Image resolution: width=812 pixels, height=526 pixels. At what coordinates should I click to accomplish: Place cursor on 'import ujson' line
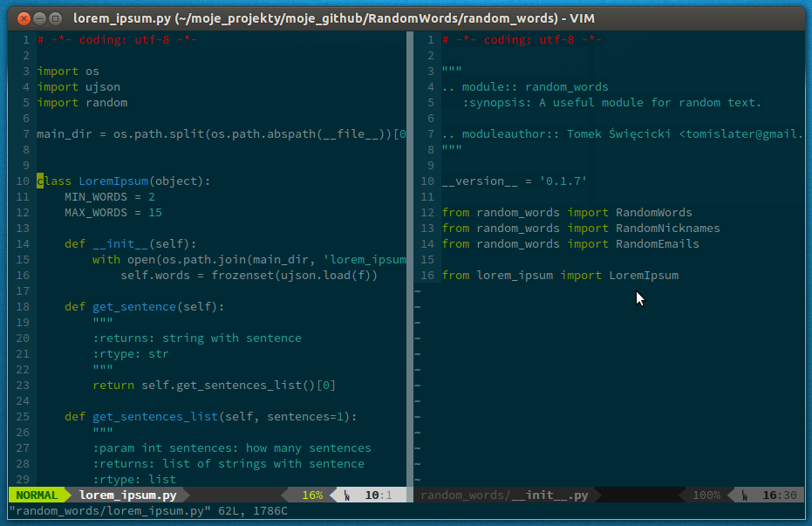click(x=78, y=86)
